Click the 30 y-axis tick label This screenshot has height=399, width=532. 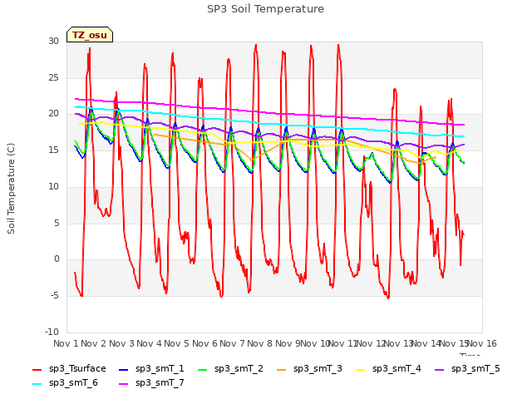coord(53,41)
